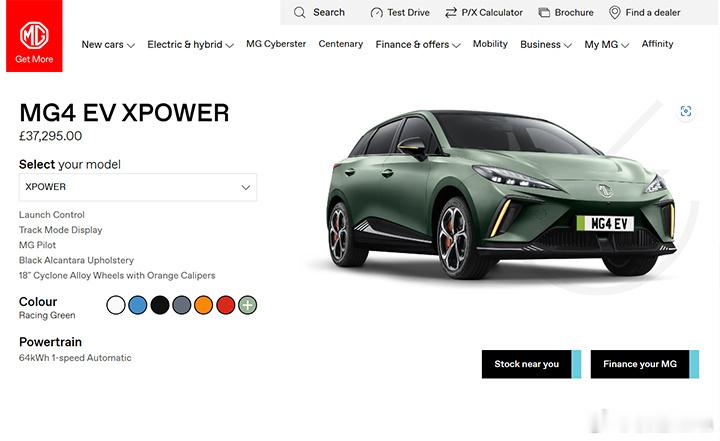Click the Launch Control feature text
The height and width of the screenshot is (441, 720).
[52, 215]
